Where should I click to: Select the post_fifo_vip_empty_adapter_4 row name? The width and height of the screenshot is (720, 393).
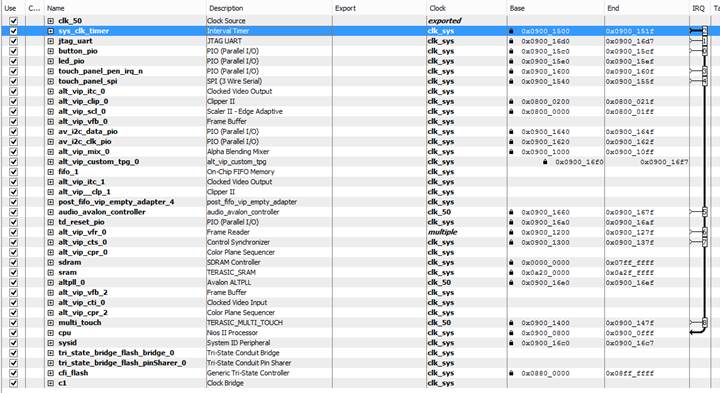116,202
